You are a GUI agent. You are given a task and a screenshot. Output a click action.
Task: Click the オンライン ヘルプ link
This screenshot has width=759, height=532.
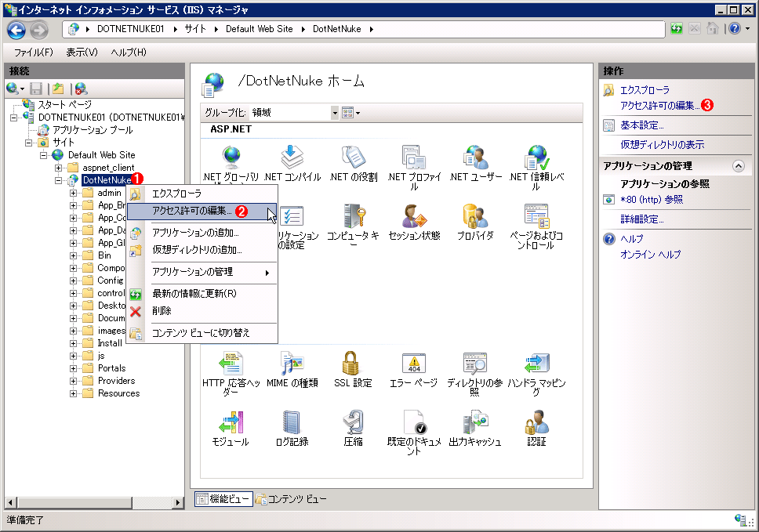tap(651, 255)
